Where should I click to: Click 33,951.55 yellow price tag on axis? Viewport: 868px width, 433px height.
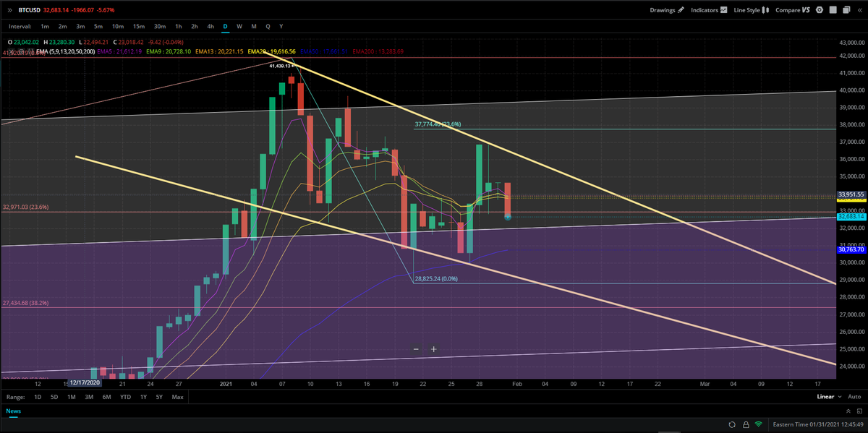tap(851, 194)
